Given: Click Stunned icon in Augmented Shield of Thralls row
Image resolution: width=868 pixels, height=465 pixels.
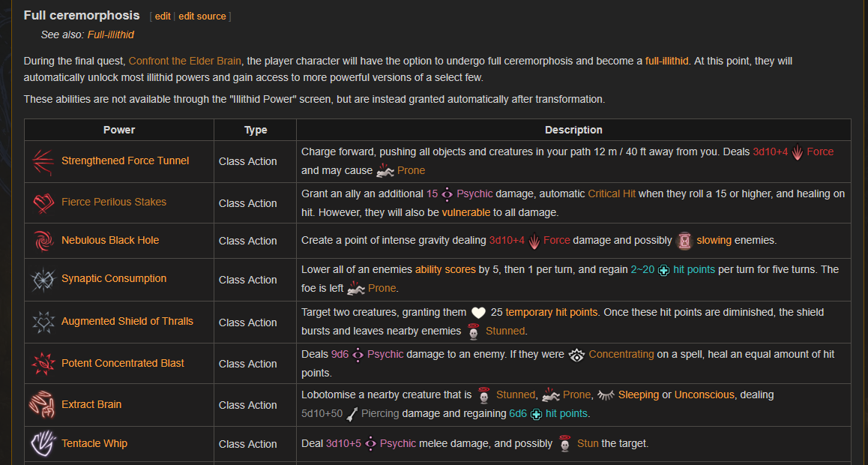Looking at the screenshot, I should coord(473,331).
